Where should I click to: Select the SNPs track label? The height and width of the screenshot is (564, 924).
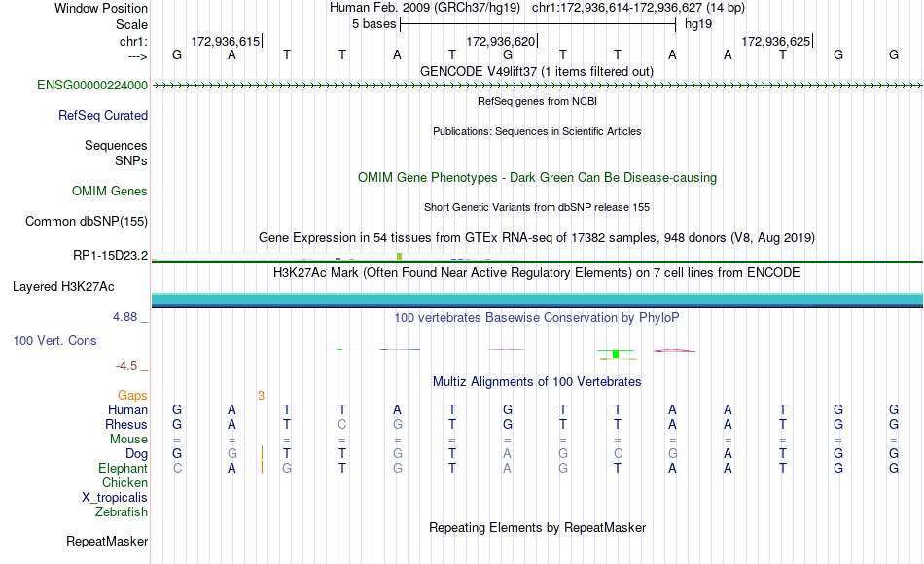tap(131, 160)
